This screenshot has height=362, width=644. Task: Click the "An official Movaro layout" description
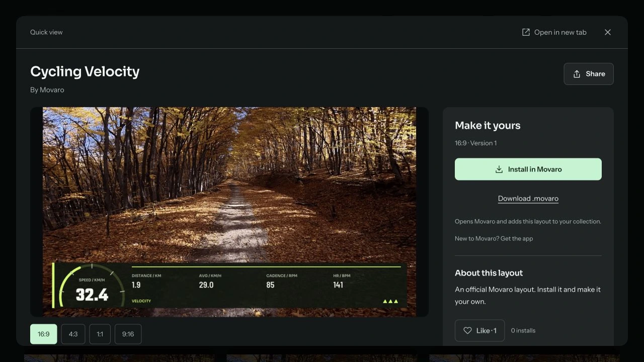(528, 296)
